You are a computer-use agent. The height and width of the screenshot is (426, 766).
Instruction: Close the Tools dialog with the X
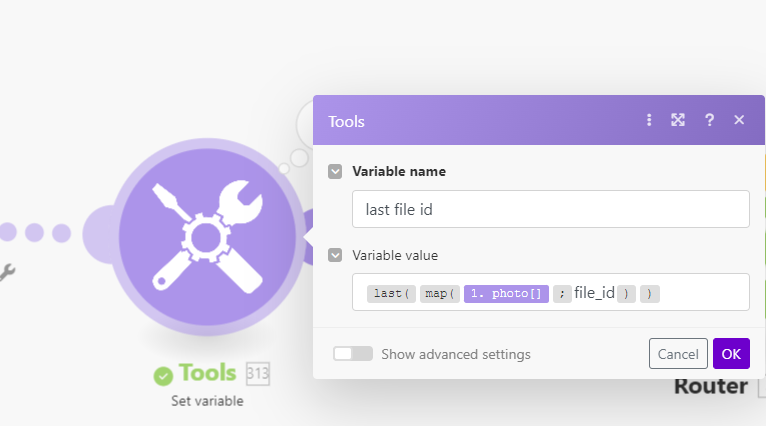coord(739,120)
